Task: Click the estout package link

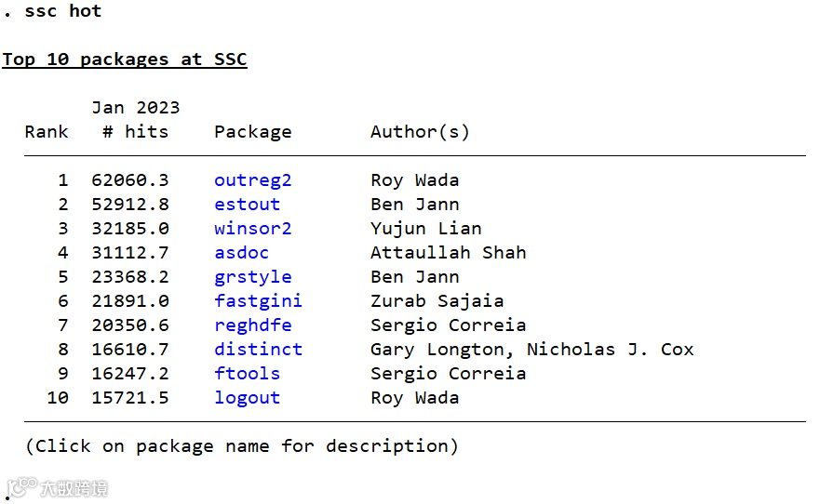Action: click(247, 205)
